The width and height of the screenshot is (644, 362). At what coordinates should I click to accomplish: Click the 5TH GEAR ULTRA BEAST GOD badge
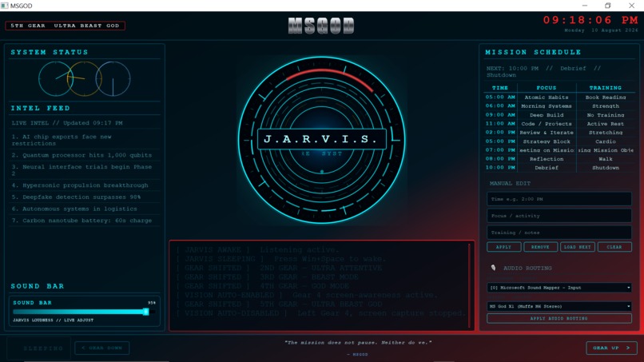pyautogui.click(x=65, y=26)
